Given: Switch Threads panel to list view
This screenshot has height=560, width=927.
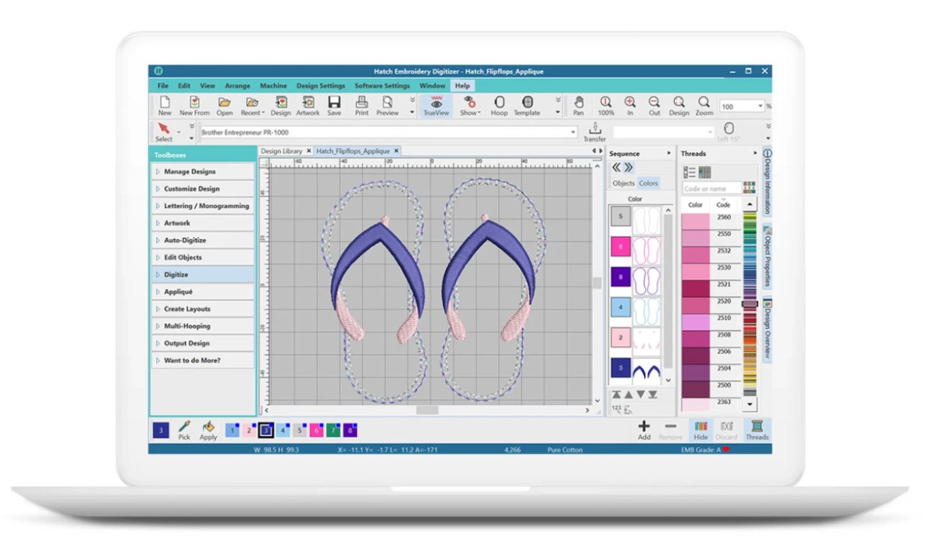Looking at the screenshot, I should click(689, 172).
